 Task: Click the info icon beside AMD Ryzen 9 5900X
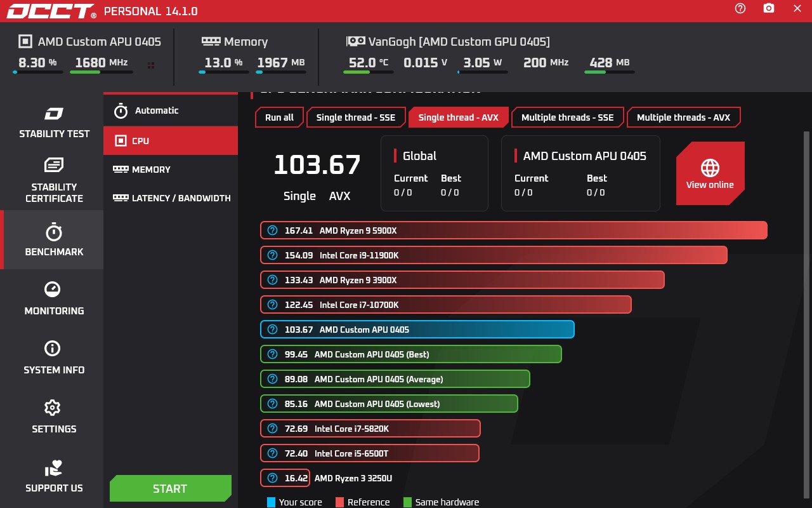(273, 231)
